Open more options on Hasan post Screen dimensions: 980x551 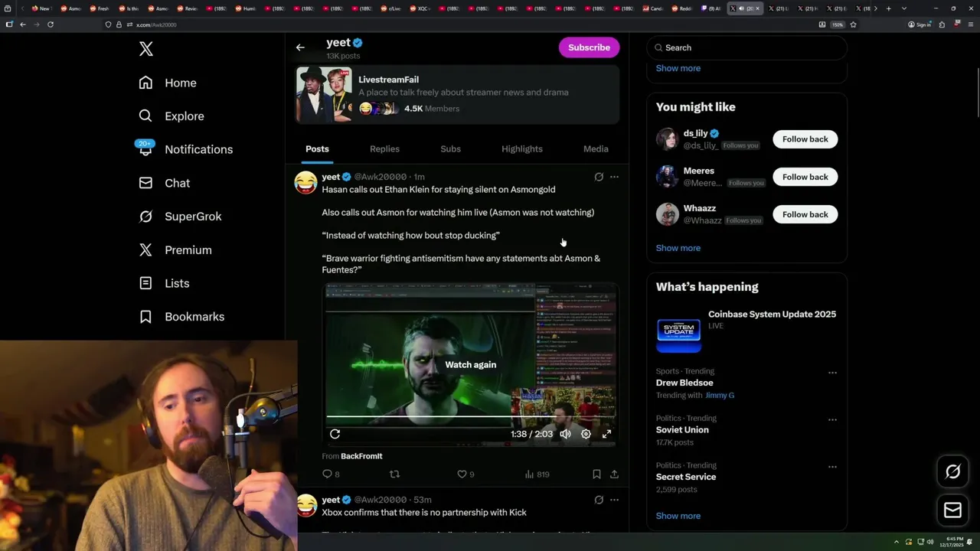[x=614, y=177]
